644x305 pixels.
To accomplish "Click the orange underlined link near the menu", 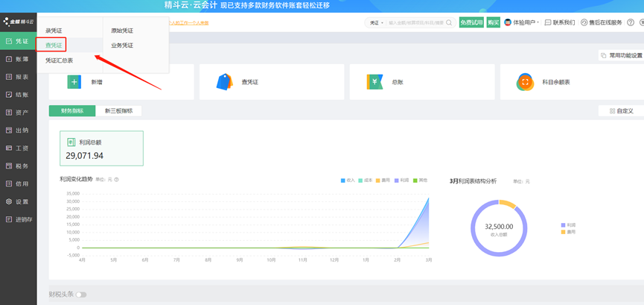I will (x=189, y=22).
